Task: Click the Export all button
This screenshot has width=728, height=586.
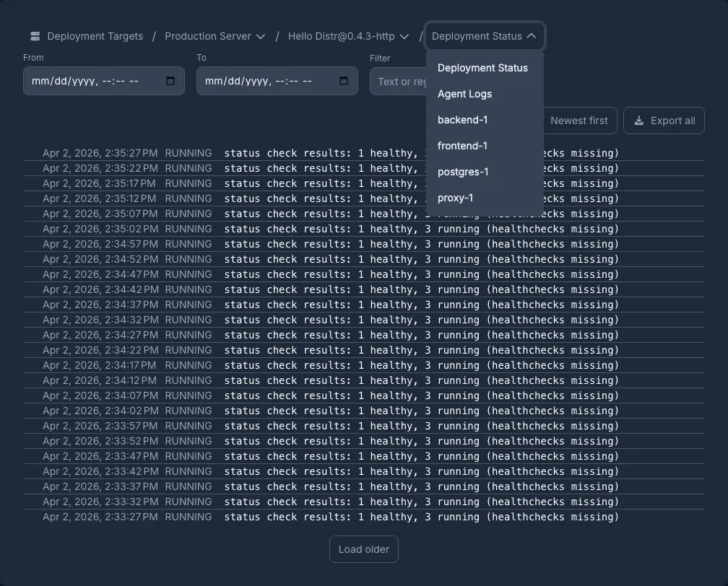Action: point(664,121)
